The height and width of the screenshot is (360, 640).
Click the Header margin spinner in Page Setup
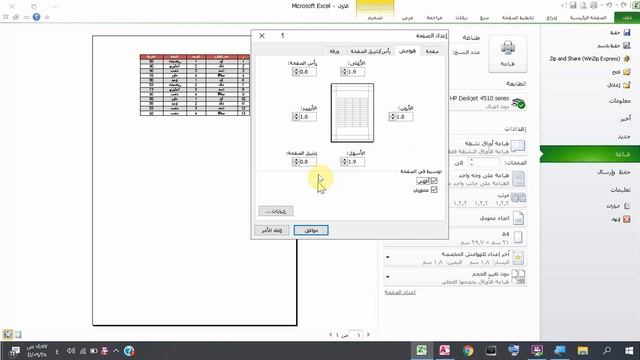[x=304, y=72]
